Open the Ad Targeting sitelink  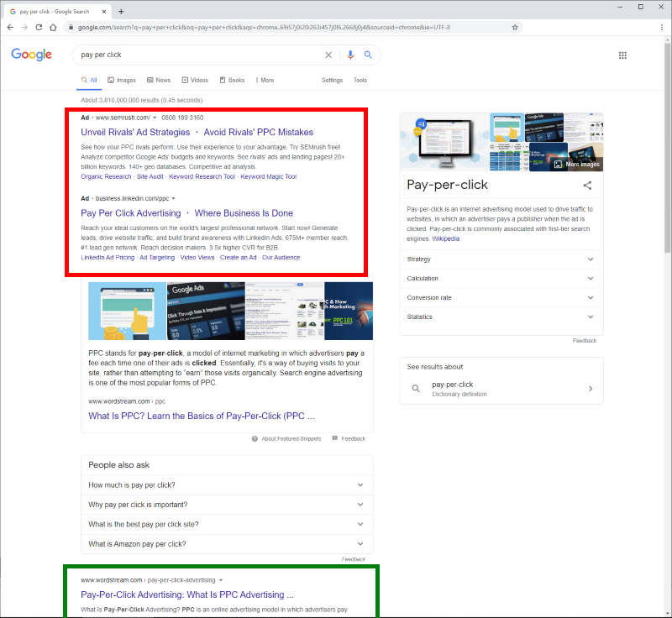click(157, 258)
